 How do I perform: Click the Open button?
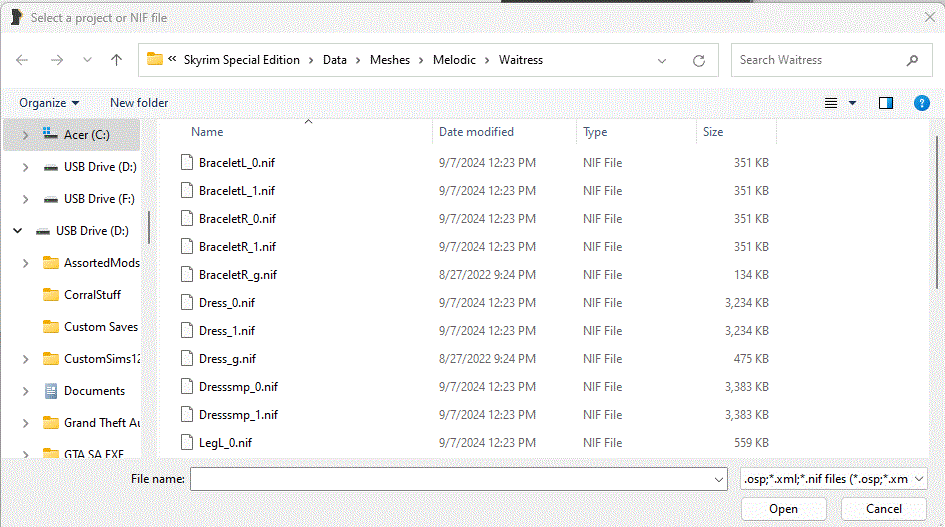(783, 509)
